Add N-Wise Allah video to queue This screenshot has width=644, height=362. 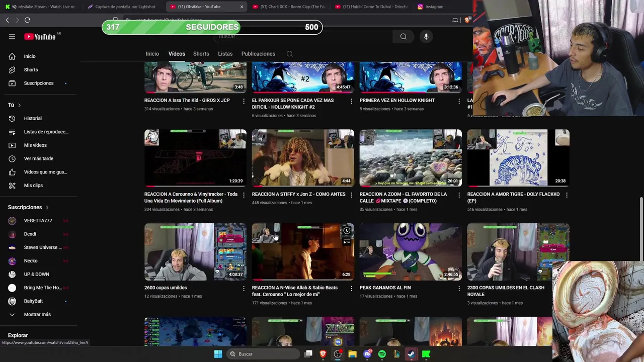(x=347, y=242)
